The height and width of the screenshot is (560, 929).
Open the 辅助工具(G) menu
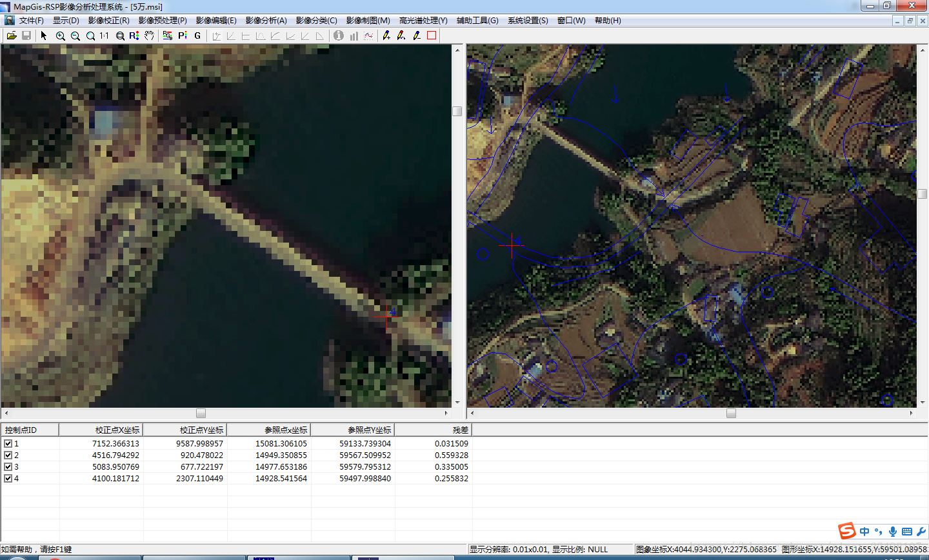(477, 21)
